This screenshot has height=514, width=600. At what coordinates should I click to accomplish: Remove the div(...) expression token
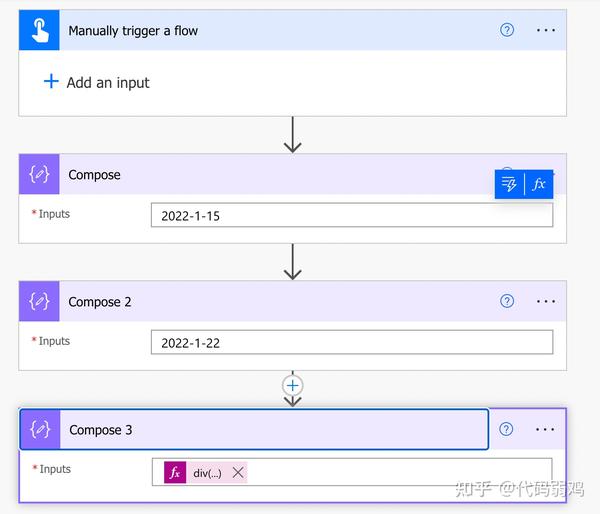pyautogui.click(x=238, y=473)
